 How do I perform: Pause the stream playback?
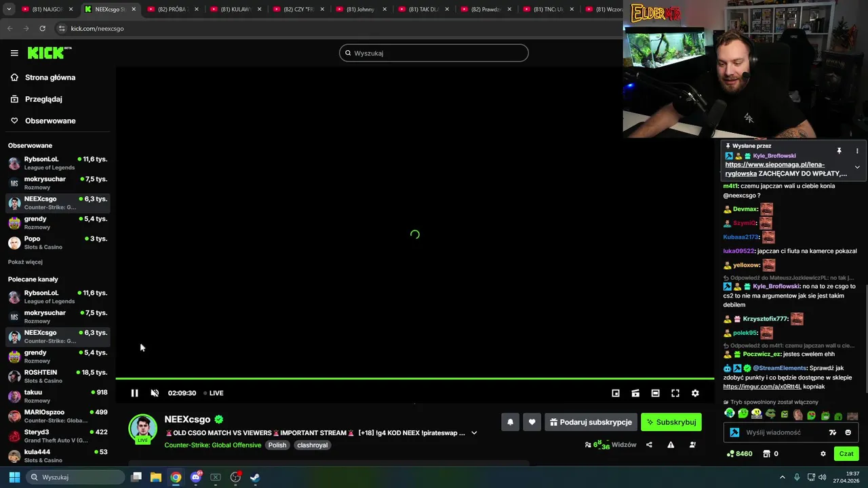(134, 393)
